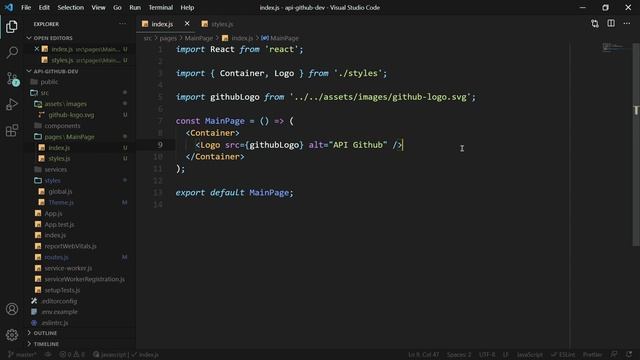Click the UTF-8 encoding indicator
The image size is (640, 360).
point(487,354)
